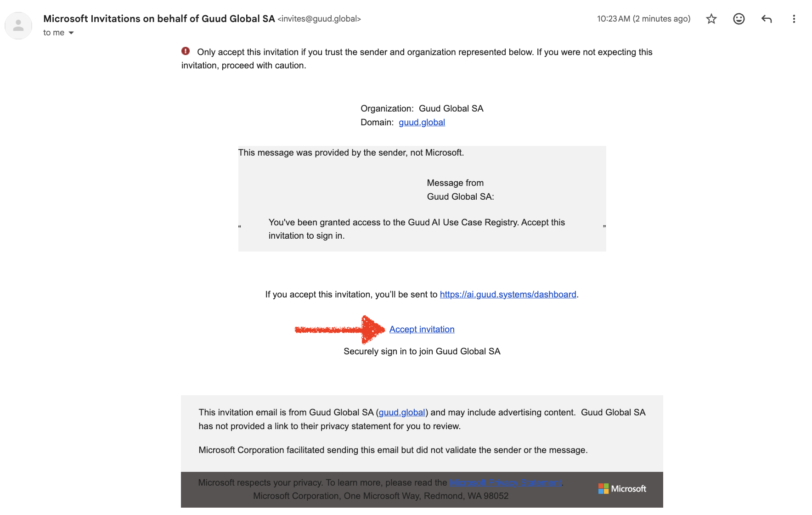The height and width of the screenshot is (515, 812).
Task: Click 'Microsoft Corporation facilitated sending this email' text
Action: tap(393, 450)
